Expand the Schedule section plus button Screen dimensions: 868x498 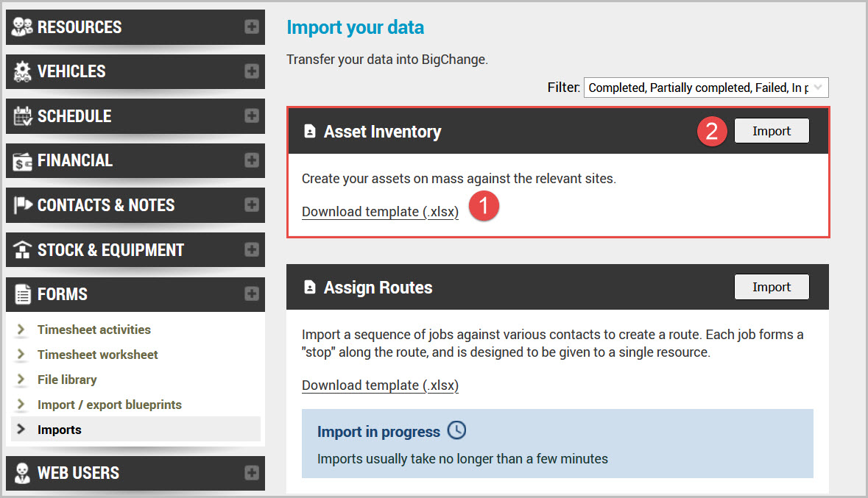pyautogui.click(x=252, y=116)
